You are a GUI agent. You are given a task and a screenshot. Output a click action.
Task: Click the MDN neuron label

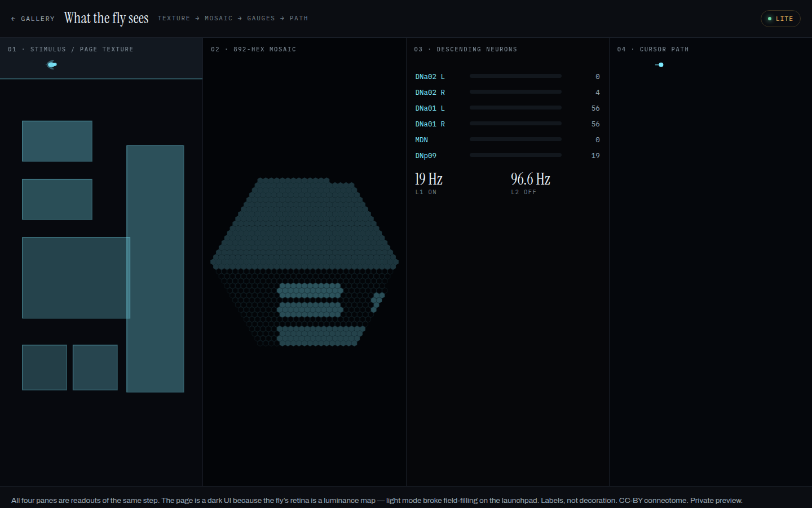(421, 140)
